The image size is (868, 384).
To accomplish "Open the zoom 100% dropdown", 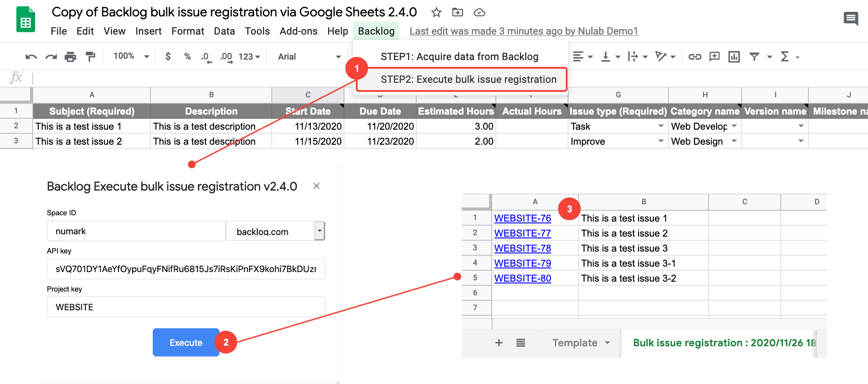I will (131, 56).
